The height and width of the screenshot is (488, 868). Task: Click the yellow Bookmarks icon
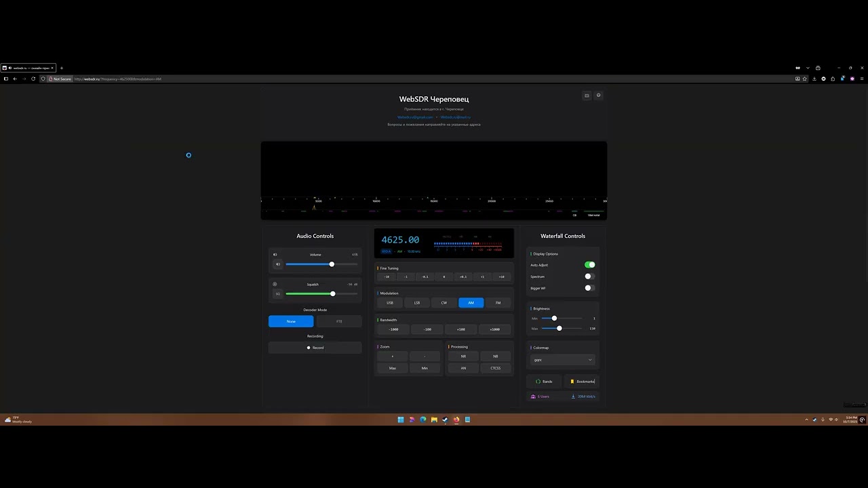click(x=572, y=382)
